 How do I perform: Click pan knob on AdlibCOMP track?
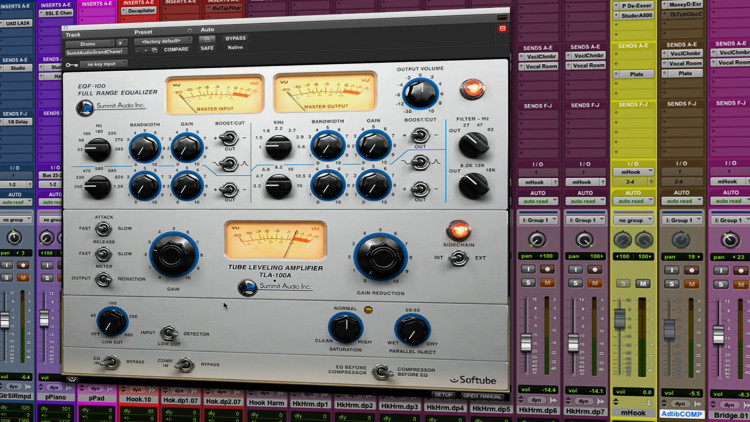[681, 240]
